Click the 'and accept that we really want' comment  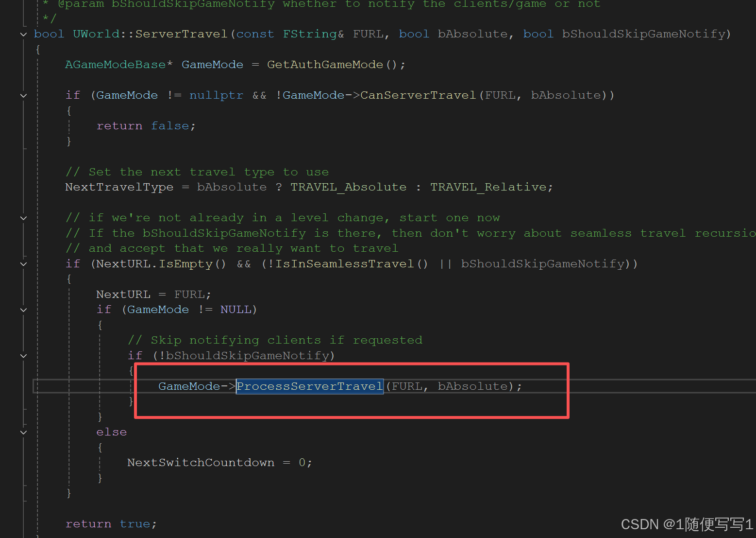point(232,248)
